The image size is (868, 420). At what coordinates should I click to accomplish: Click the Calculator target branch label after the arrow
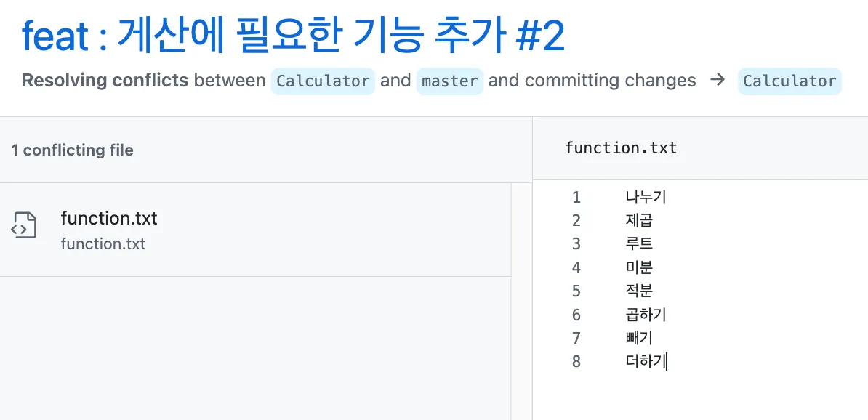789,81
